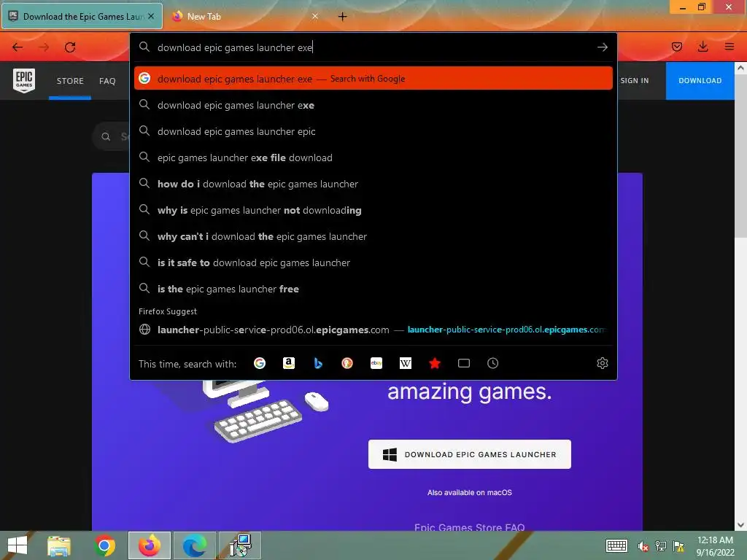Close the Download the Epic Games Launcher tab
747x560 pixels.
click(x=151, y=16)
